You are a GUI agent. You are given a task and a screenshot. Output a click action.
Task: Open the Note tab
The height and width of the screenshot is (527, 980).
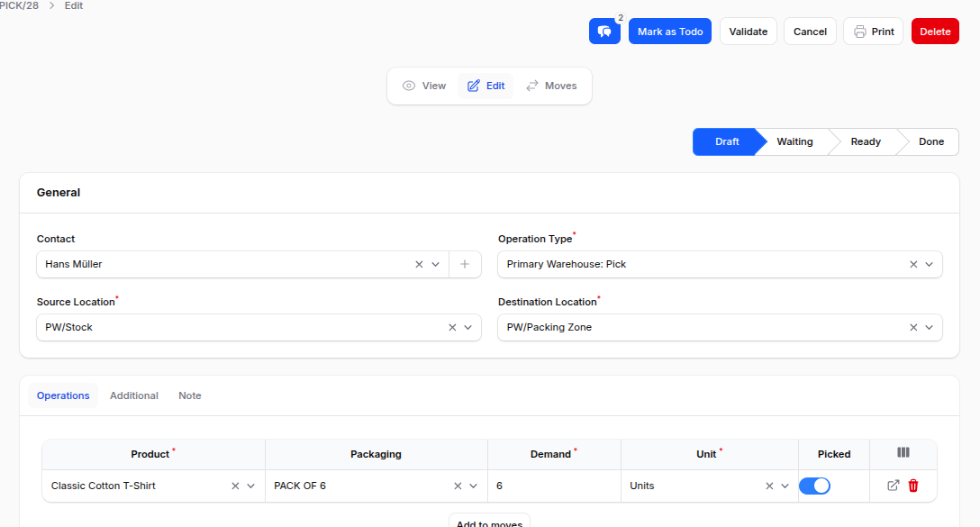click(x=189, y=395)
